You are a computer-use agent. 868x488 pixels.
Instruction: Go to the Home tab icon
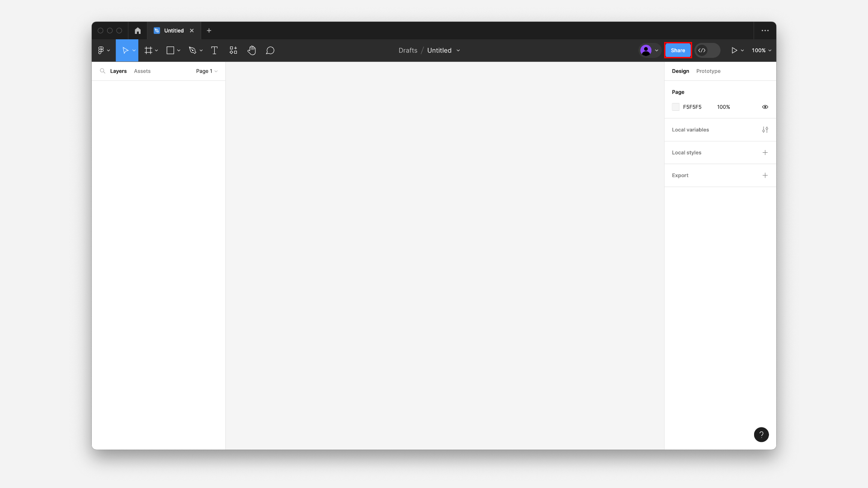pos(138,31)
